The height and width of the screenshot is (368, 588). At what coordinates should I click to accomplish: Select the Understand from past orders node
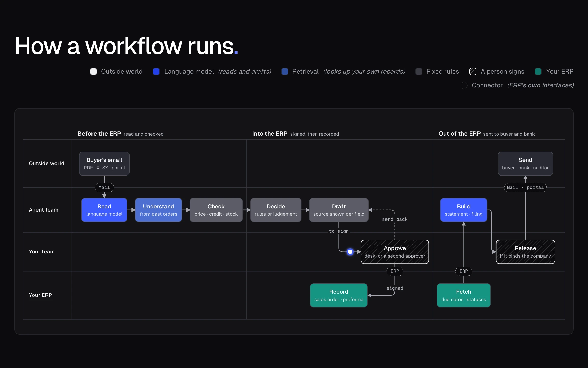(159, 210)
